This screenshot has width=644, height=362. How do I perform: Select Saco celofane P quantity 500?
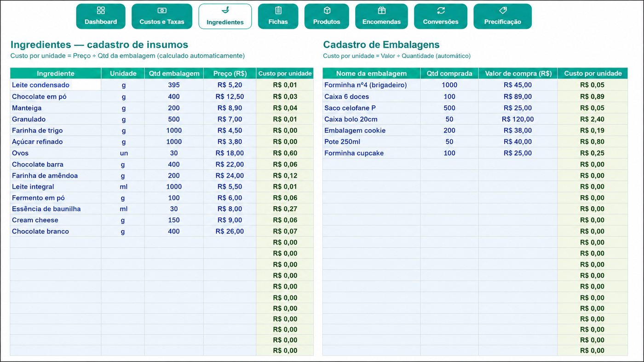449,108
